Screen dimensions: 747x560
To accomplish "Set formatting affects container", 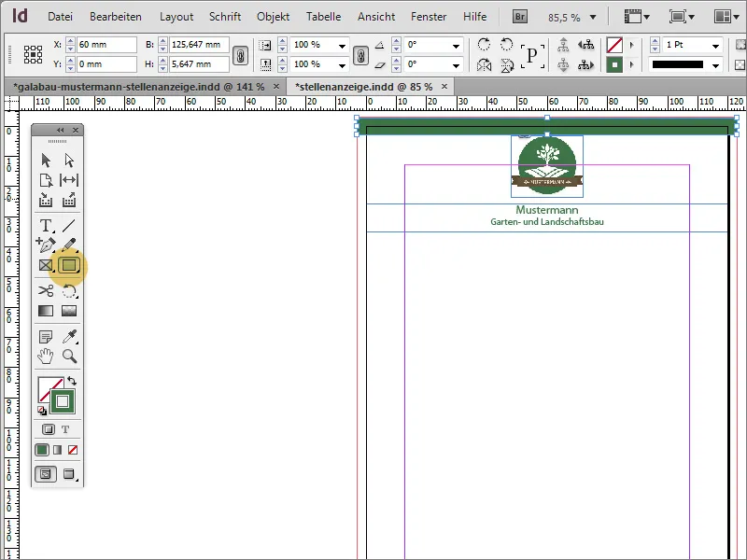I will click(49, 429).
